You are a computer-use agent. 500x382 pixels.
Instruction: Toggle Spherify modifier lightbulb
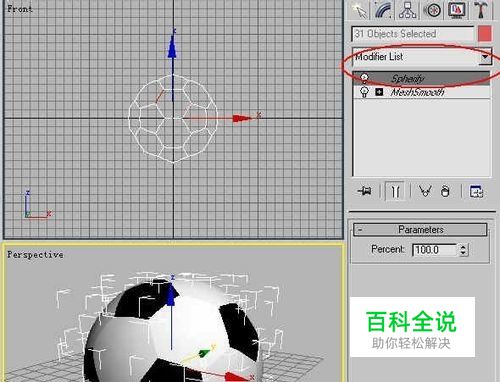[364, 78]
